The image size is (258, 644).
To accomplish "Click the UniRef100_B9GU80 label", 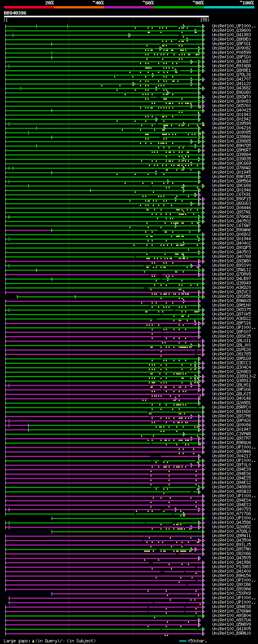I will pyautogui.click(x=231, y=93).
